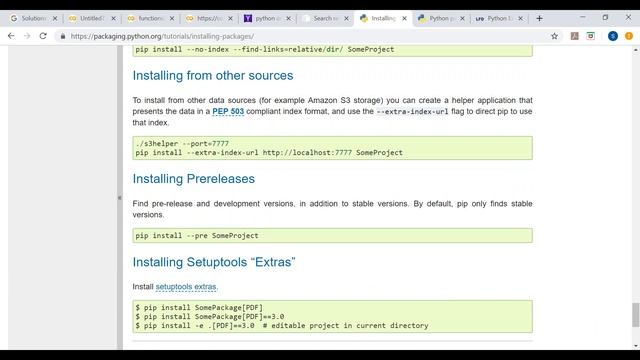Close the last Python tab with the 'ure' icon
This screenshot has height=360, width=640.
520,18
